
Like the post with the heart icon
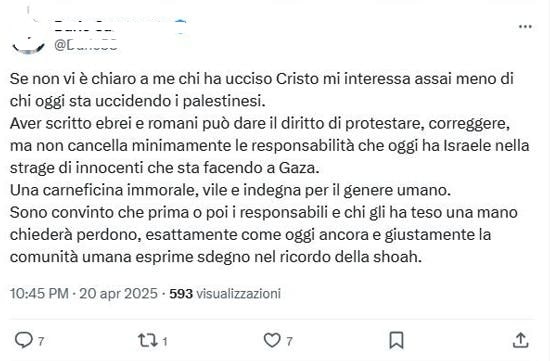[272, 340]
